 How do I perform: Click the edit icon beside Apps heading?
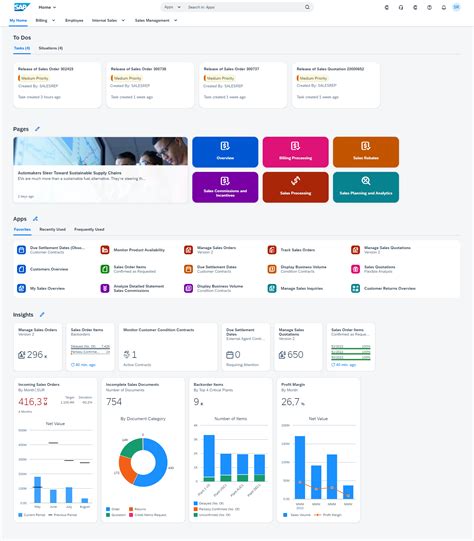coord(35,219)
